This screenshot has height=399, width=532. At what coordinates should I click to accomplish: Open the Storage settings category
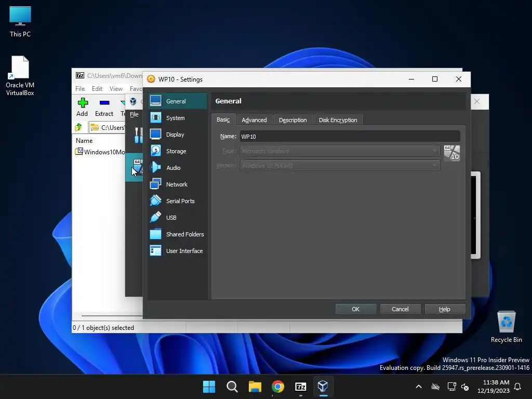[x=178, y=151]
